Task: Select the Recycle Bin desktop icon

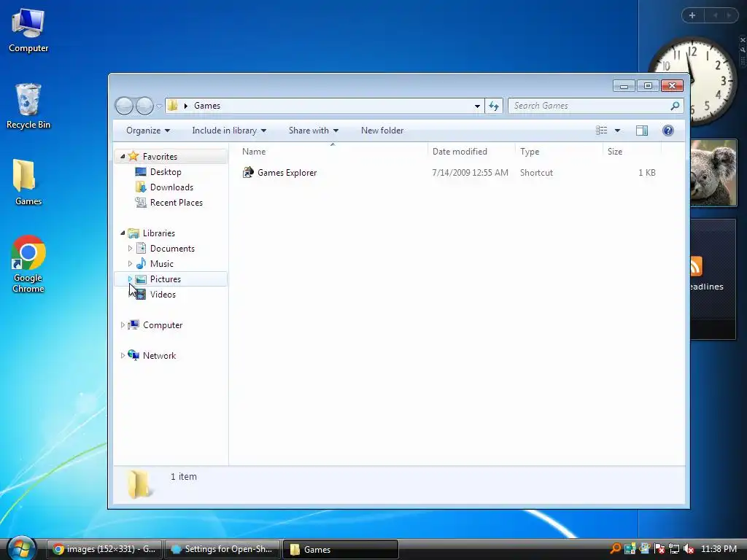Action: click(28, 106)
